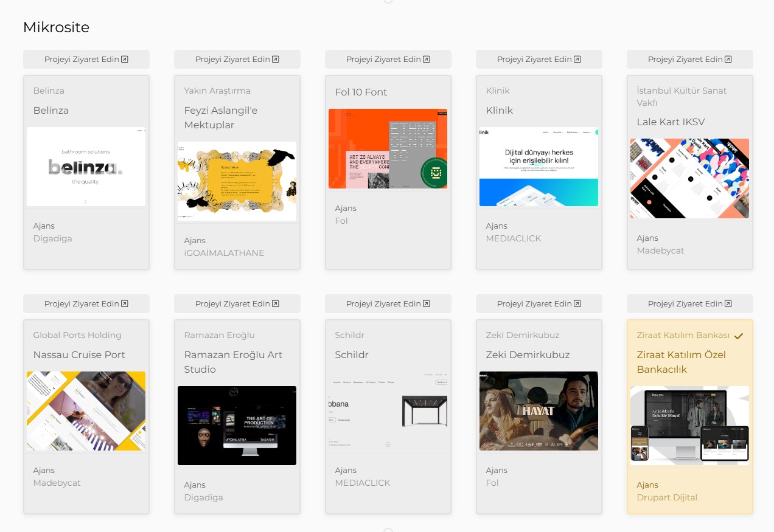Click the Lale Kart IKSV preview image
Screen dimensions: 774x532
click(x=689, y=178)
